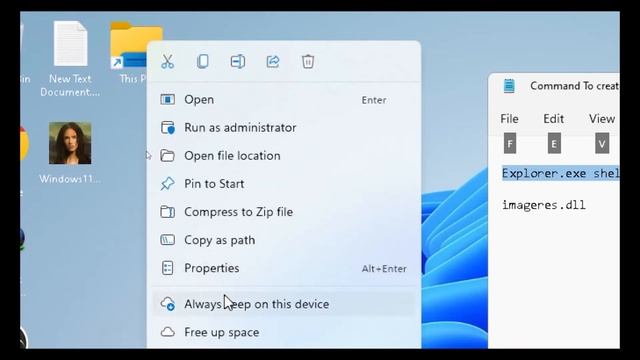Select Run as administrator
This screenshot has height=360, width=640.
[x=284, y=128]
